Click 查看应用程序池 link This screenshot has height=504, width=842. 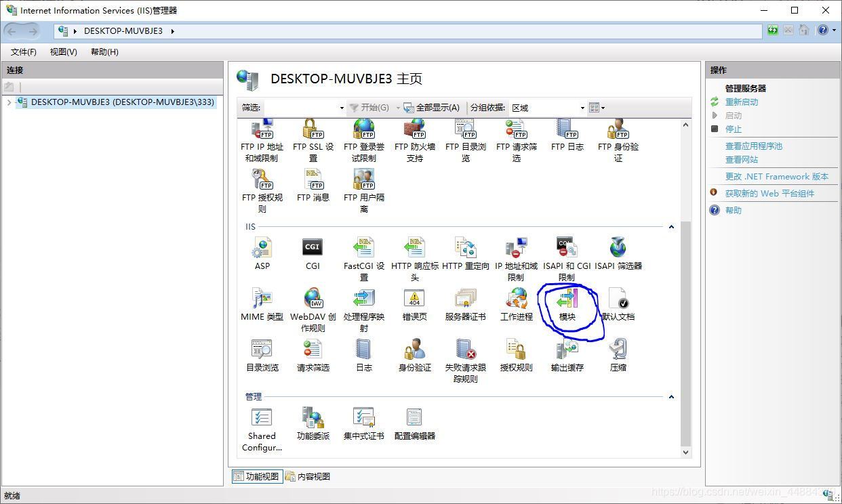pos(754,146)
